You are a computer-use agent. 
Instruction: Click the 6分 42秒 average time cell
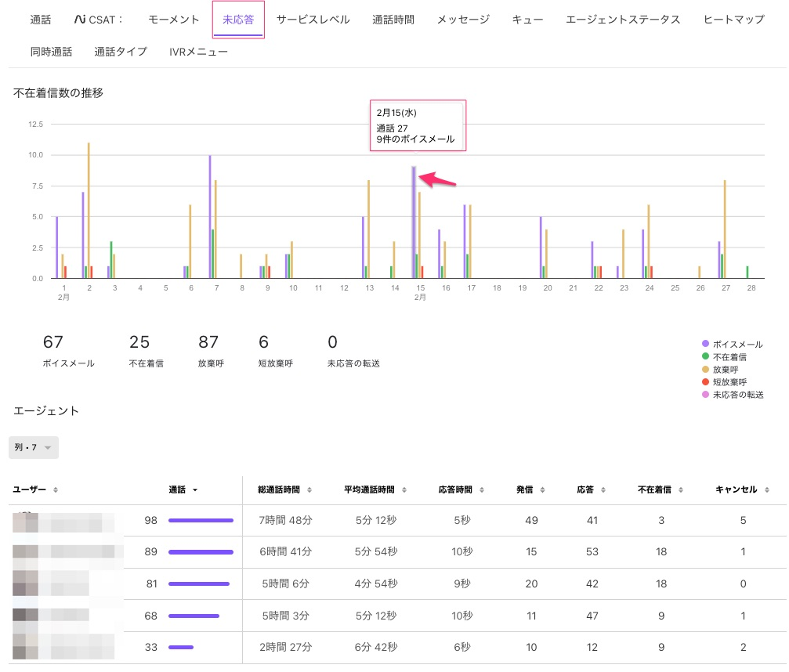[376, 648]
